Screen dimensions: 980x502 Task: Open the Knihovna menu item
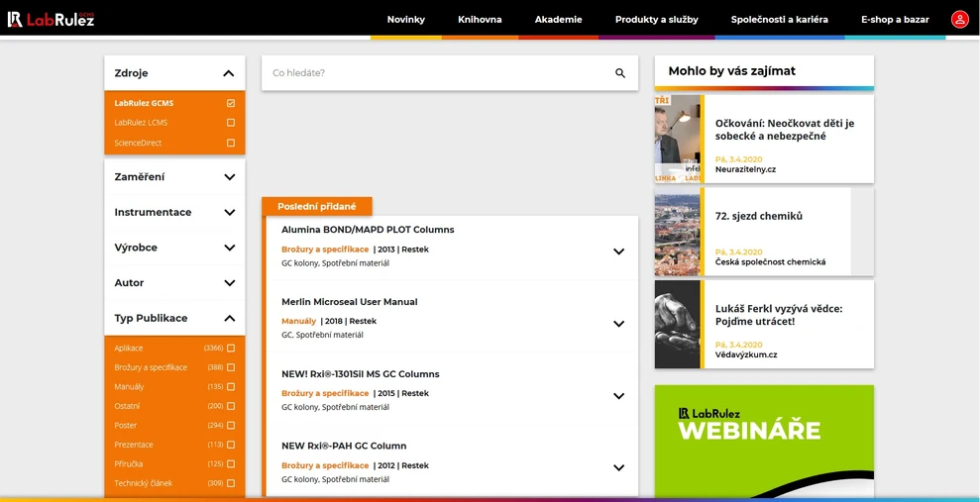480,19
